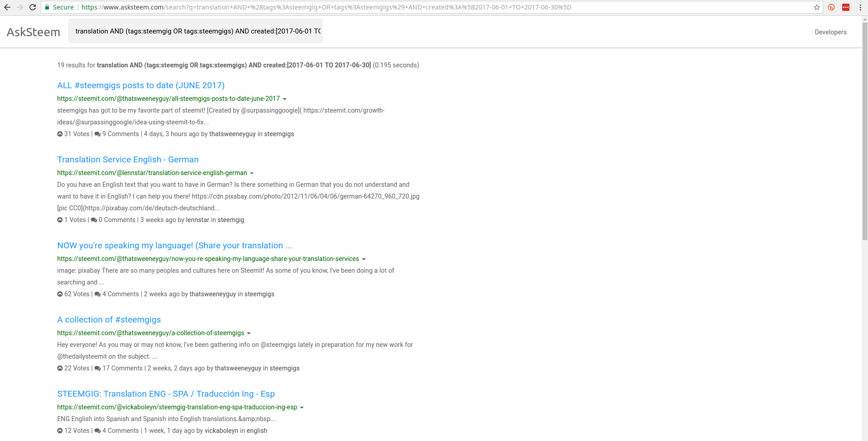Click the vote icon beside 62 Votes

point(60,294)
